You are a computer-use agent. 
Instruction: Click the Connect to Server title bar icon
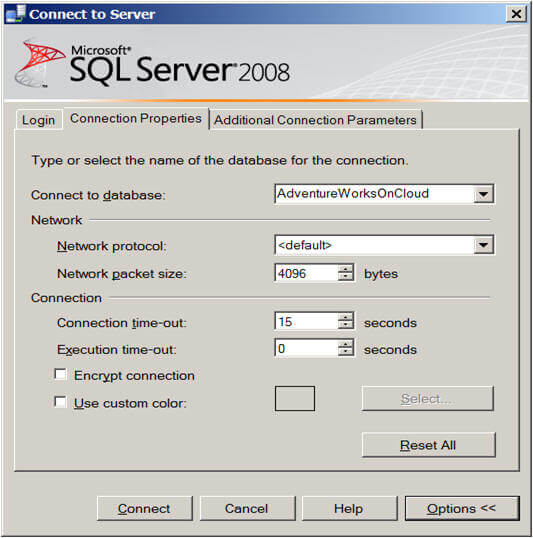coord(15,14)
